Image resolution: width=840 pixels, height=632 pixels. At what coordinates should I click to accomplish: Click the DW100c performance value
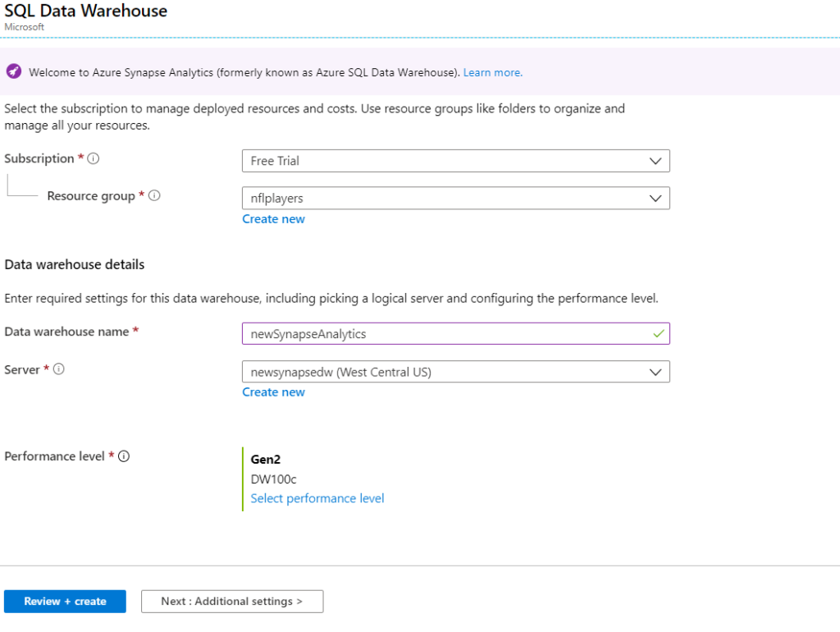pyautogui.click(x=273, y=479)
